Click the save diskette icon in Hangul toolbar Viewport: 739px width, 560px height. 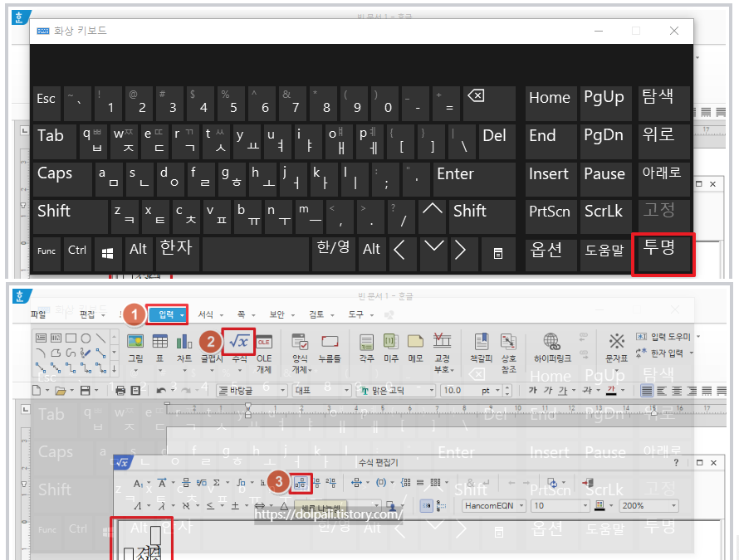pos(86,391)
